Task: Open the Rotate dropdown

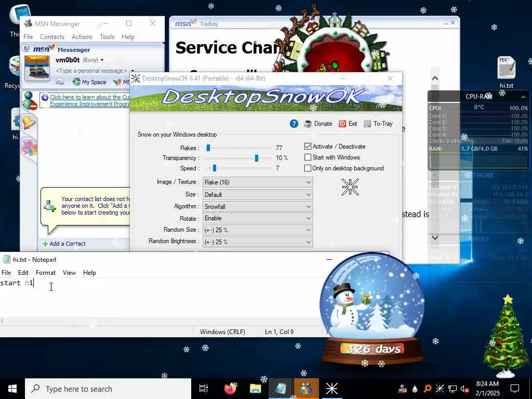Action: (x=258, y=218)
